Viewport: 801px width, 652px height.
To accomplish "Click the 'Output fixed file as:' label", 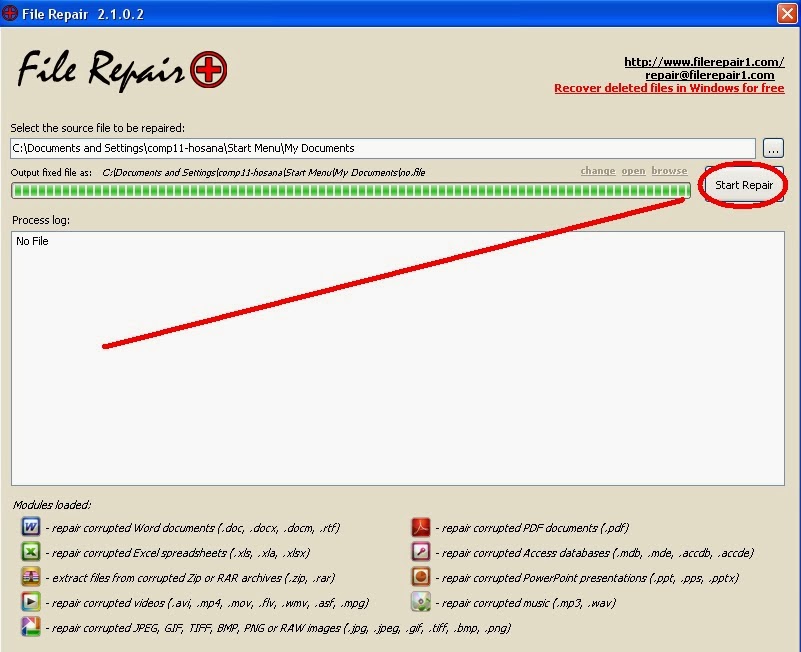I will click(x=51, y=173).
